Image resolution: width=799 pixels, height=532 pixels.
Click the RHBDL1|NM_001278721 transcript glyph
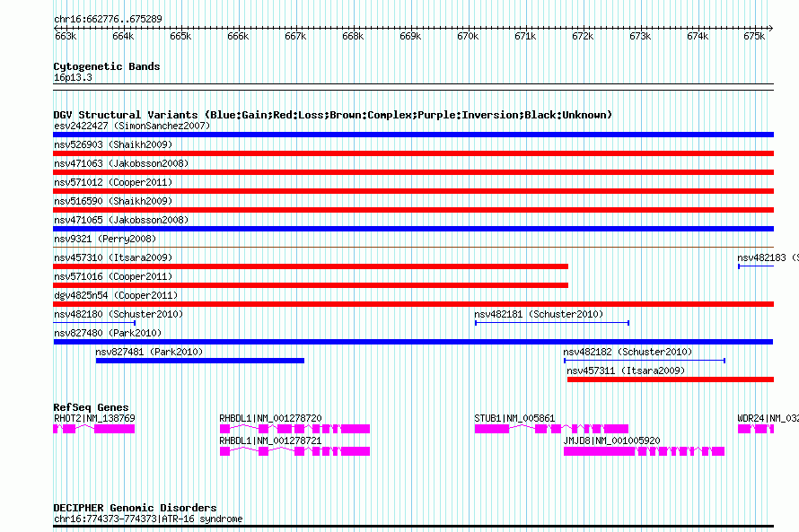tap(294, 451)
